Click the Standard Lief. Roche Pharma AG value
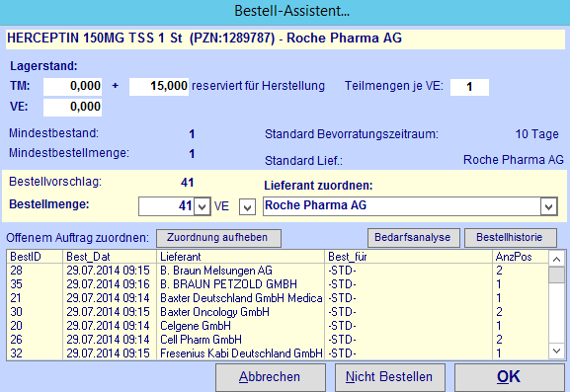570x392 pixels. 514,160
